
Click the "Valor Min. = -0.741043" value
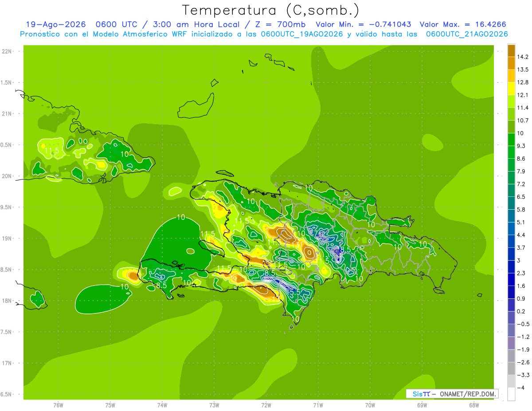[x=364, y=24]
